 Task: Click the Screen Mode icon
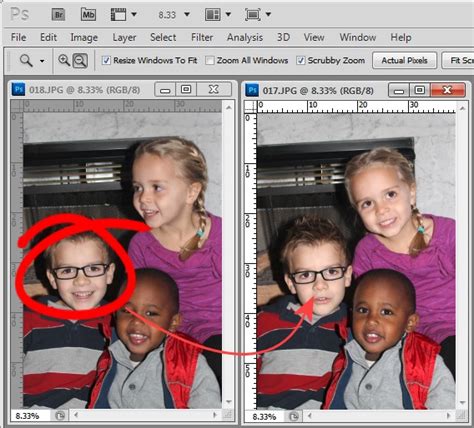[x=253, y=15]
